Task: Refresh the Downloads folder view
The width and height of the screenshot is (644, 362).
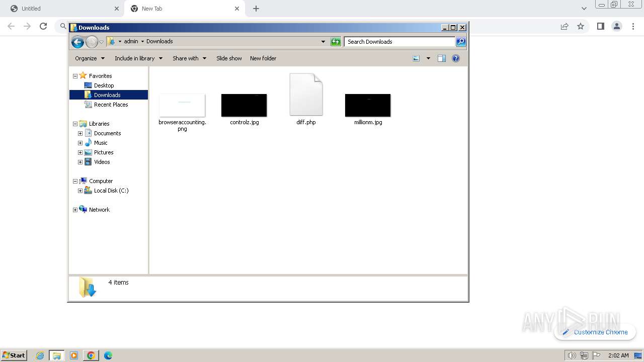Action: [x=336, y=42]
